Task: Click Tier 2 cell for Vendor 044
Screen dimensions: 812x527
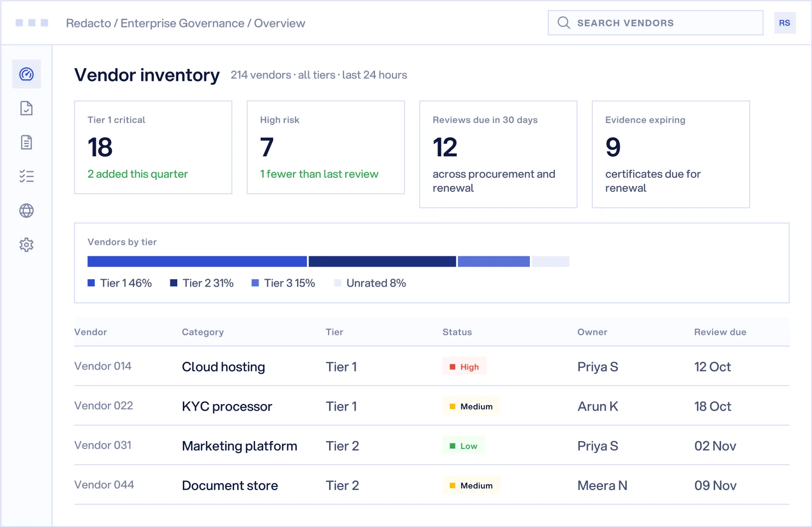Action: click(x=342, y=486)
